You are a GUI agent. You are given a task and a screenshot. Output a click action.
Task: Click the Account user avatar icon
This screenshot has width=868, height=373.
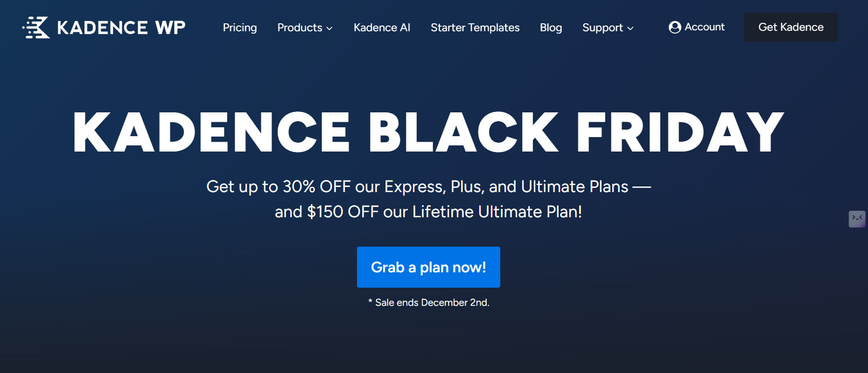click(x=674, y=28)
